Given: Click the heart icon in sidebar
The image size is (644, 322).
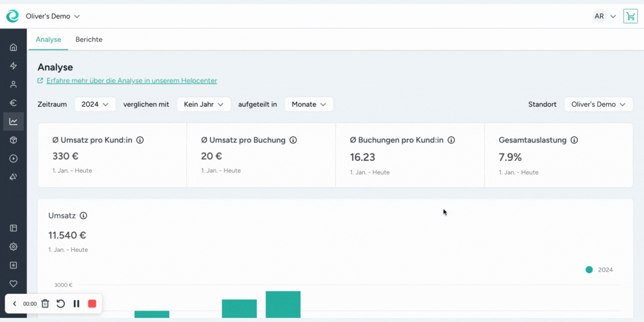Looking at the screenshot, I should click(x=14, y=284).
